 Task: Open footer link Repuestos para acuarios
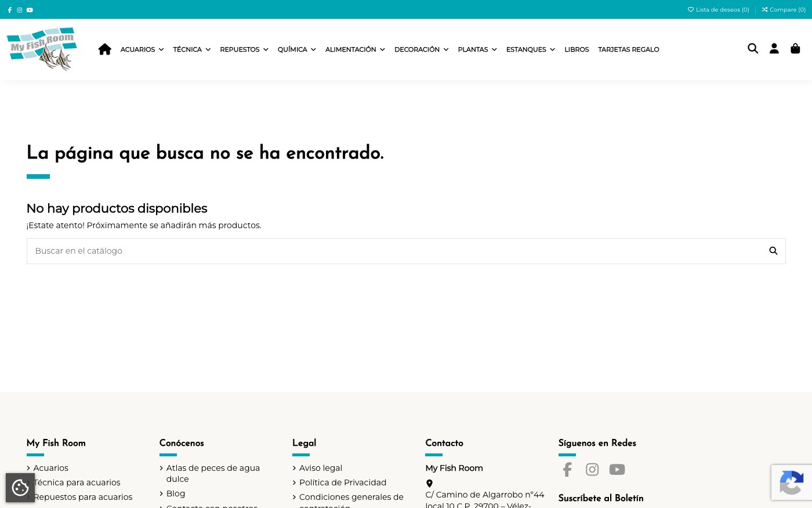[83, 497]
